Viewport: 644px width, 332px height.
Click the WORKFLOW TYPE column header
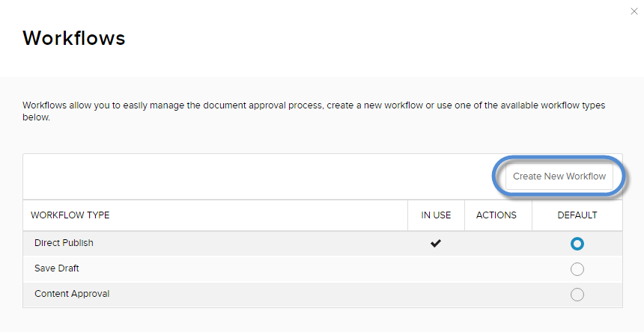pyautogui.click(x=70, y=215)
